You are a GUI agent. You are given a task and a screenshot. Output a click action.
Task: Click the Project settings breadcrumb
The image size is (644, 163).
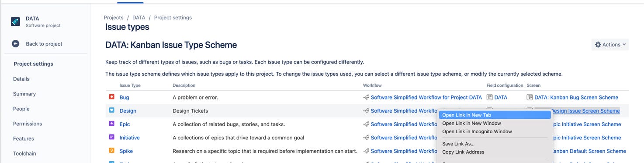click(173, 18)
